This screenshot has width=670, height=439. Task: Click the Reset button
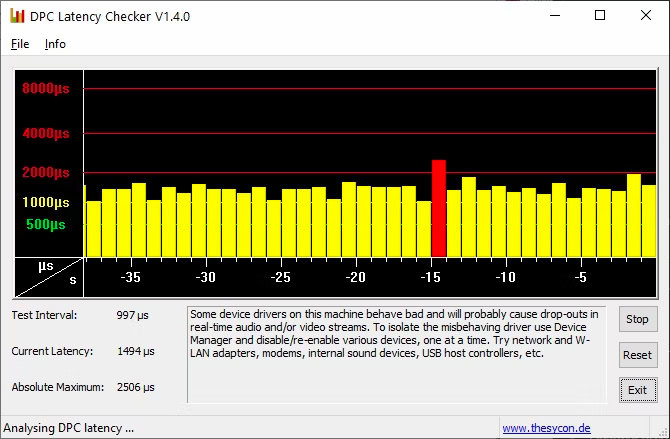pyautogui.click(x=638, y=355)
